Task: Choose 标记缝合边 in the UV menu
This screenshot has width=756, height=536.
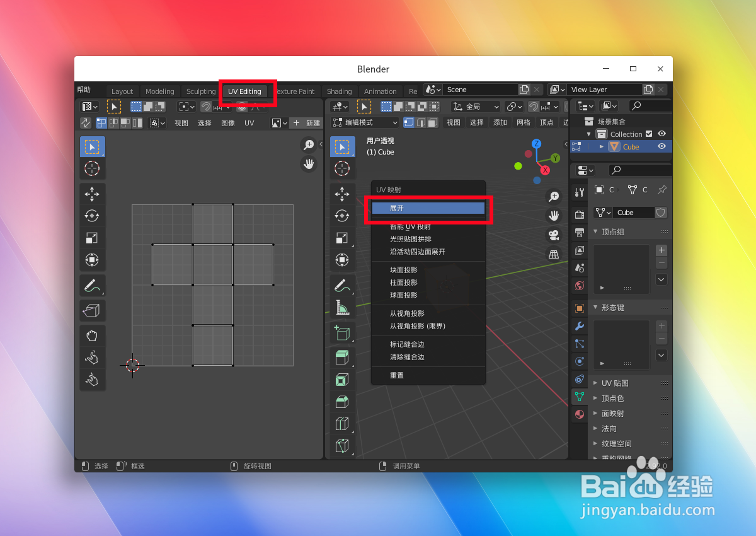Action: pos(428,344)
